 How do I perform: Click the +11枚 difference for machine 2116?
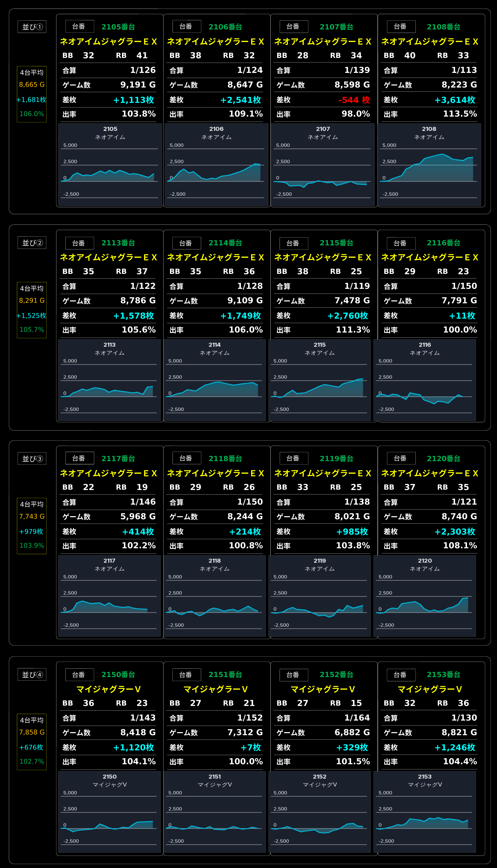[x=462, y=316]
